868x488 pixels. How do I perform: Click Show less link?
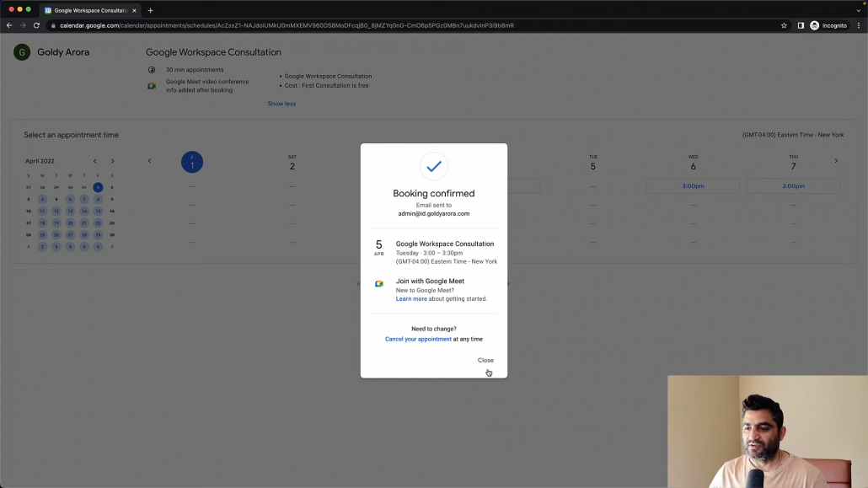pos(281,104)
